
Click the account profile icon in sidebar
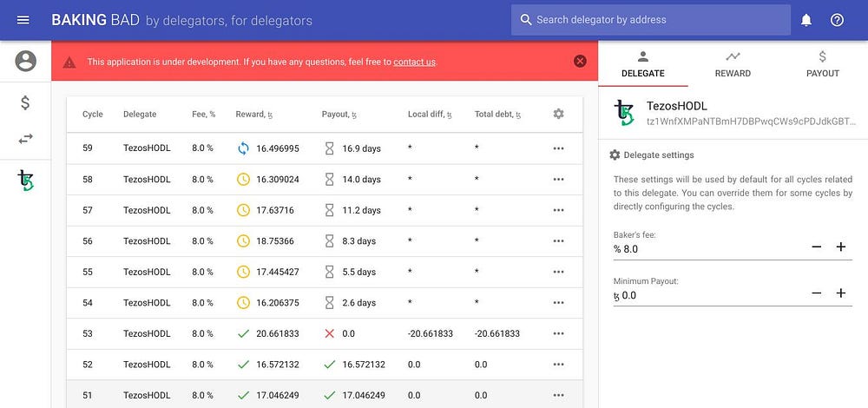(25, 61)
